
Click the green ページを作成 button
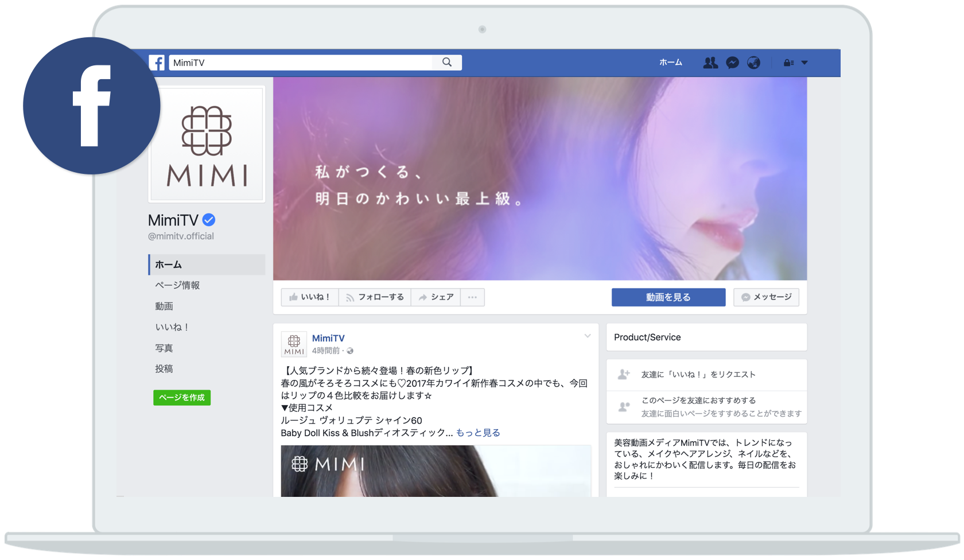pos(182,398)
